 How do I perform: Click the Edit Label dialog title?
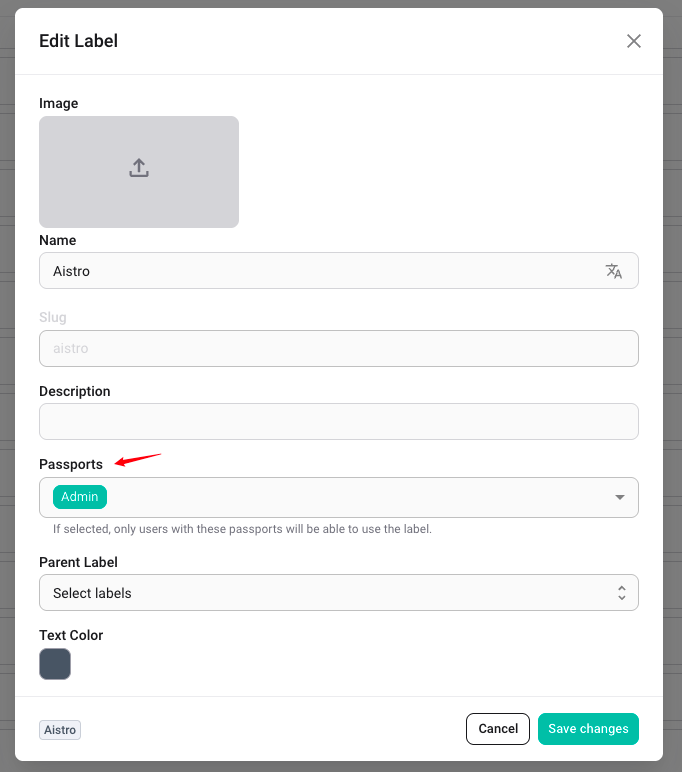tap(79, 41)
